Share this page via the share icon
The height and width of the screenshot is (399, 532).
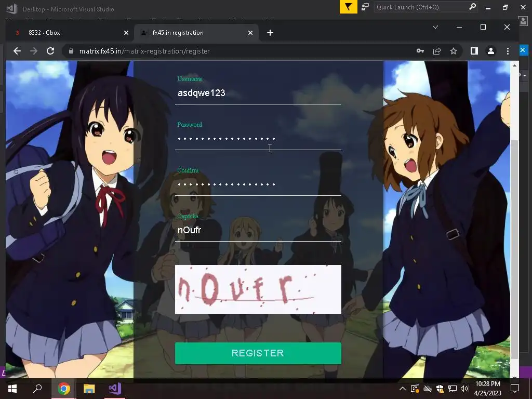[436, 51]
